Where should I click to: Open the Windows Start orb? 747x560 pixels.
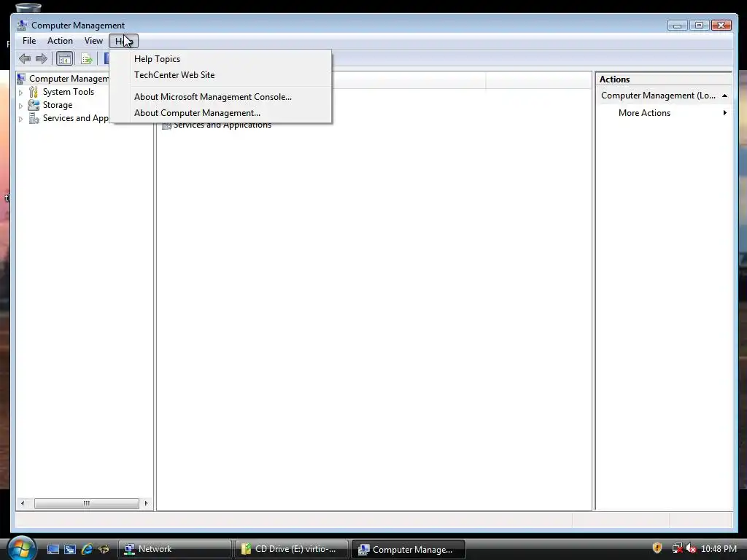pos(21,548)
